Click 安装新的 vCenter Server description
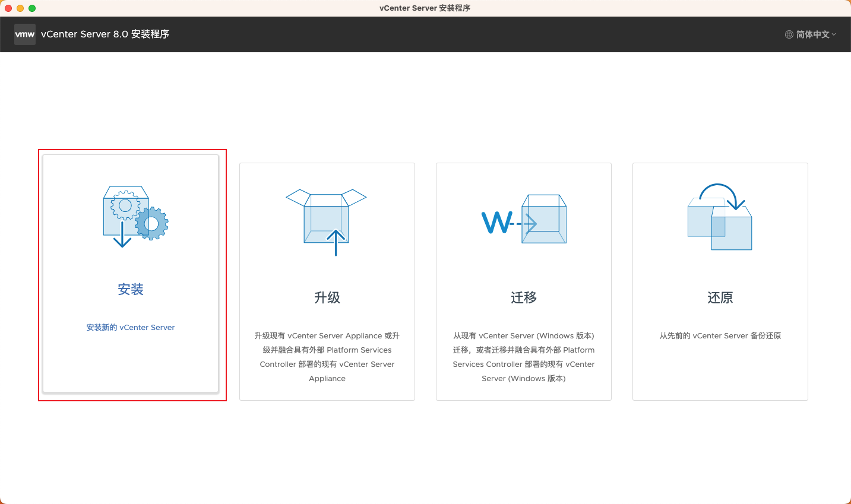This screenshot has width=851, height=504. [x=131, y=327]
